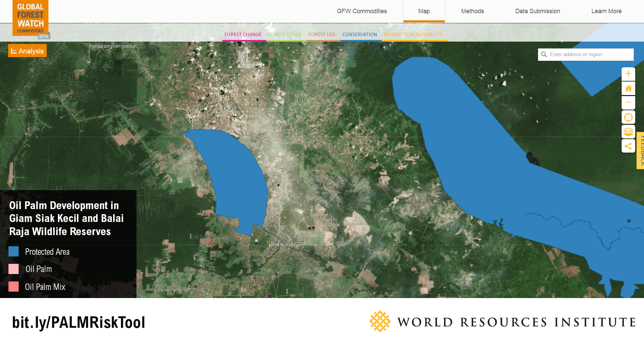This screenshot has height=341, width=644.
Task: Click the bit.ly/PALMRiskTool link text
Action: (x=79, y=323)
